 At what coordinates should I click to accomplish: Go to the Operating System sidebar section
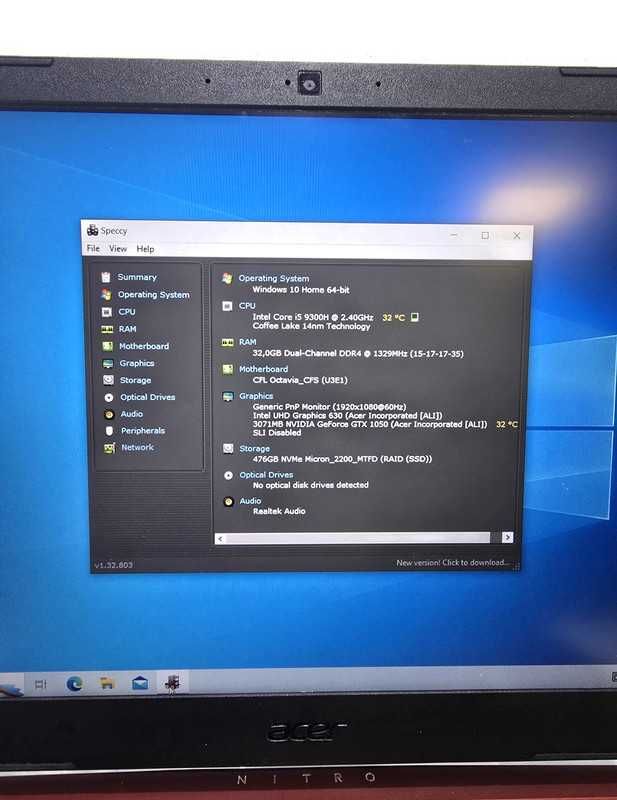[154, 294]
